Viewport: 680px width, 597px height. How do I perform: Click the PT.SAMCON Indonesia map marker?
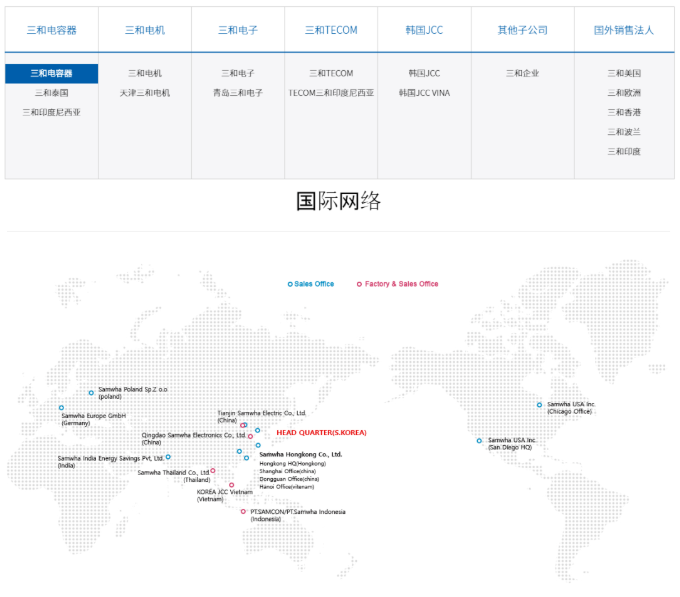[243, 512]
